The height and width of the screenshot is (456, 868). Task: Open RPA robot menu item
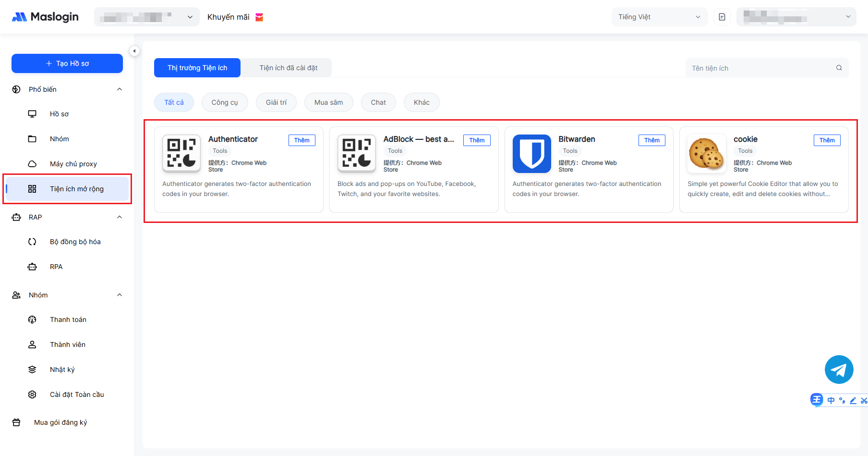(56, 267)
